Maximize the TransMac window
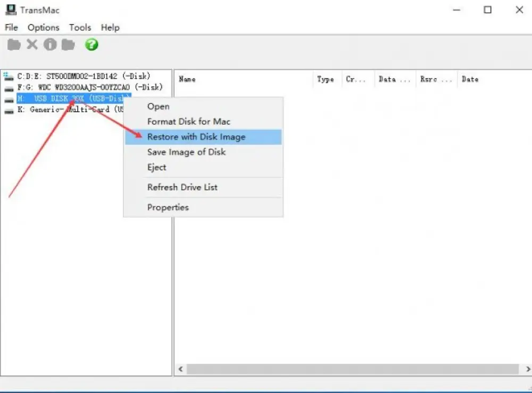This screenshot has width=532, height=393. click(487, 10)
